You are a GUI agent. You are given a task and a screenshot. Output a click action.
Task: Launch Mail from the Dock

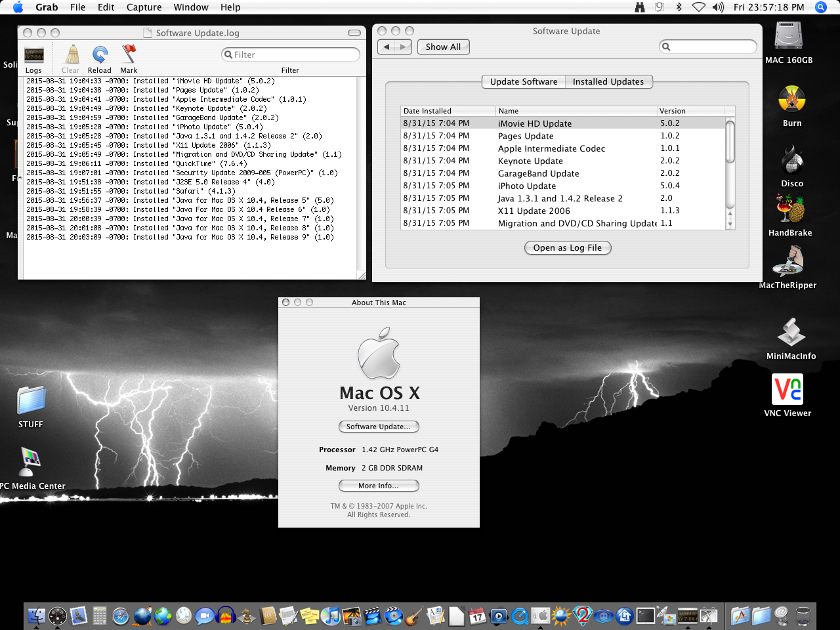pos(79,616)
